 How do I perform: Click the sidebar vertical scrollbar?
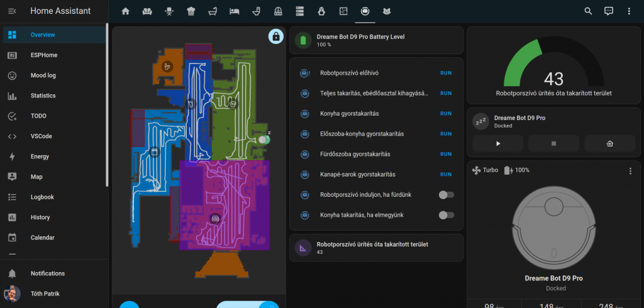click(107, 105)
